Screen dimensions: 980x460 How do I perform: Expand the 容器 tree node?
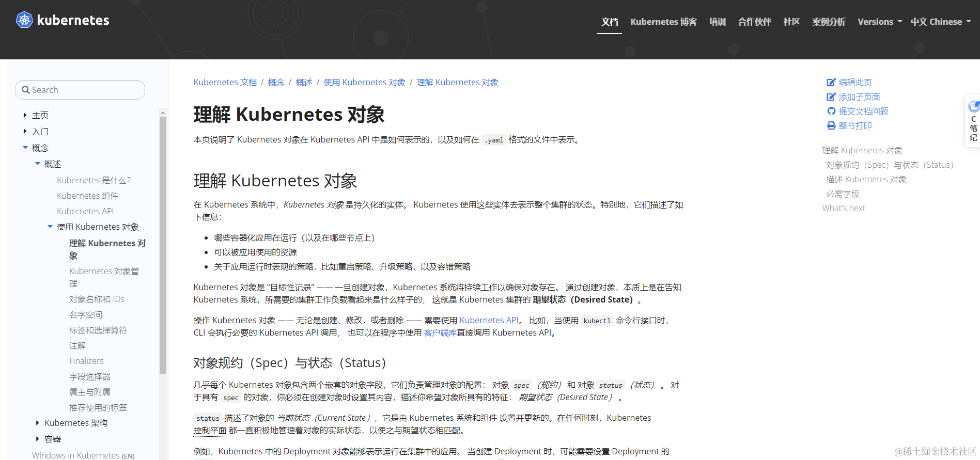coord(37,439)
